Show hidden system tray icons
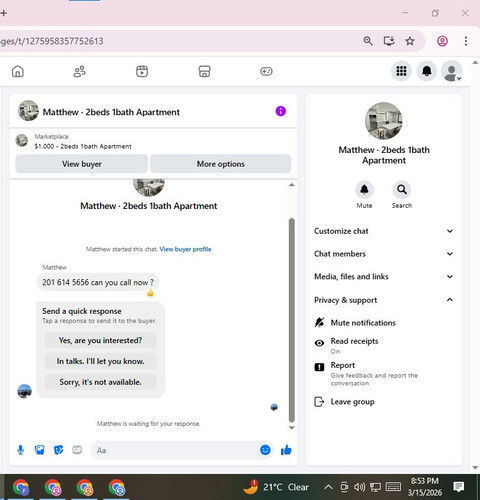Viewport: 480px width, 500px height. tap(328, 487)
